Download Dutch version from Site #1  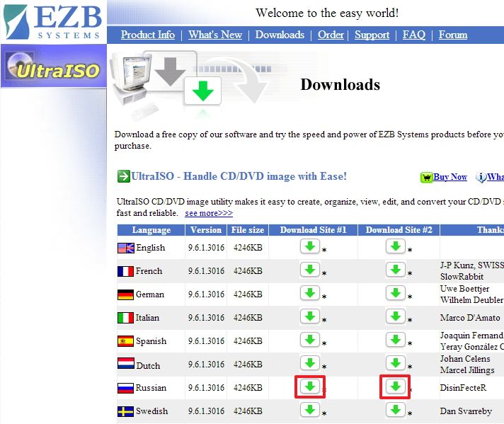(x=309, y=363)
